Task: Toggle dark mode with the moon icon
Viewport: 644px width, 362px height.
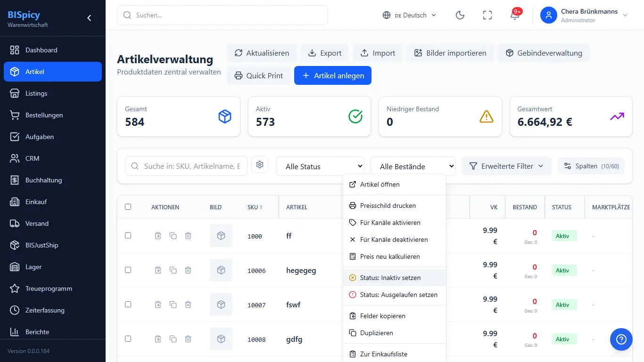Action: 460,15
